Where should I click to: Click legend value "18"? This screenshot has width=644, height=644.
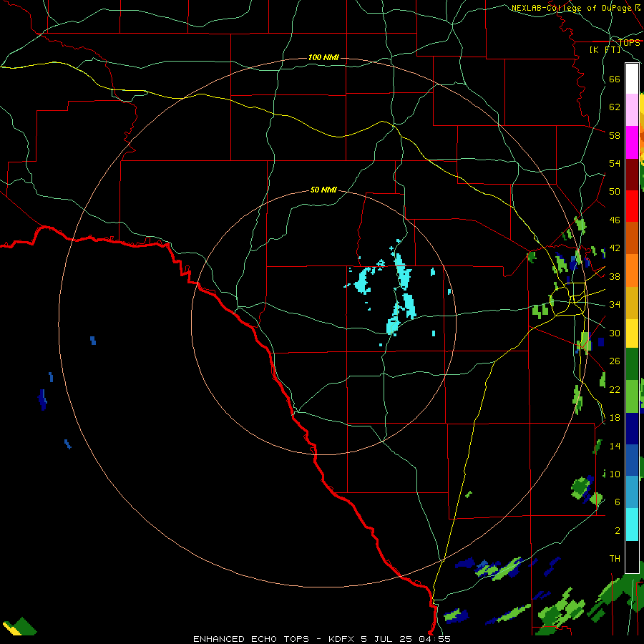(615, 418)
